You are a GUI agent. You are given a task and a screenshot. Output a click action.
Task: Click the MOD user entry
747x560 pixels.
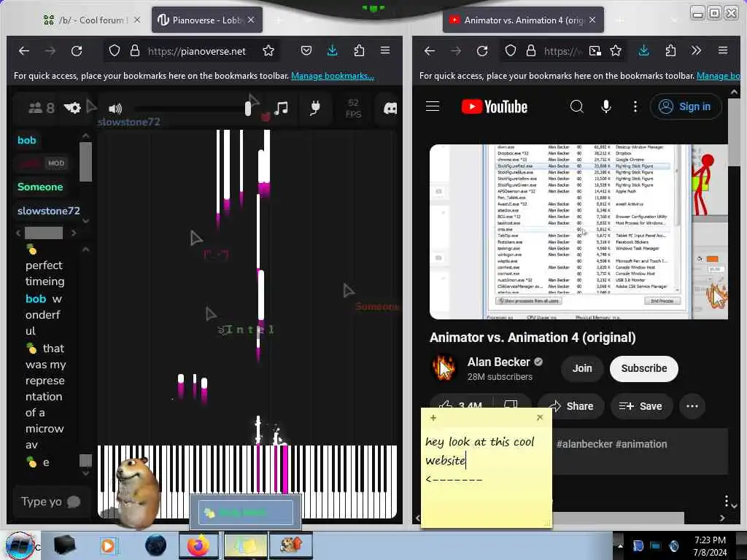[42, 163]
